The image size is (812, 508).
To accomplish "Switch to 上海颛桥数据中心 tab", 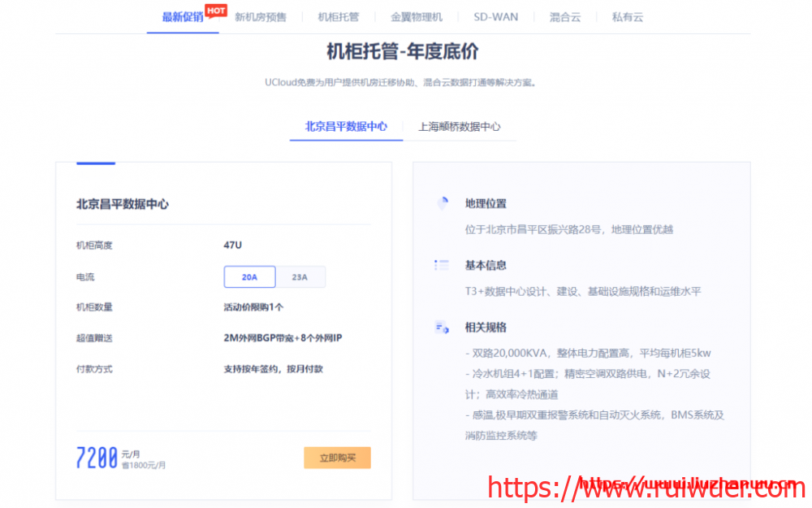I will pos(459,127).
